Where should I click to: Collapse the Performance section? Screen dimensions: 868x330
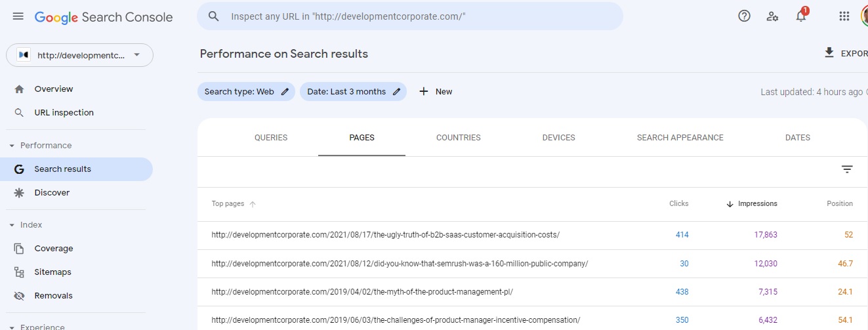(12, 146)
